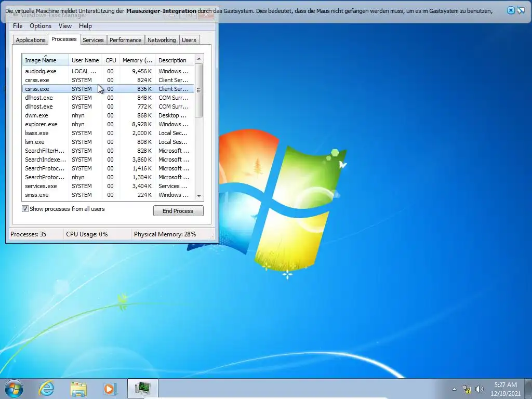Select csrss.exe row using 824 K
The width and height of the screenshot is (532, 399).
(x=108, y=80)
